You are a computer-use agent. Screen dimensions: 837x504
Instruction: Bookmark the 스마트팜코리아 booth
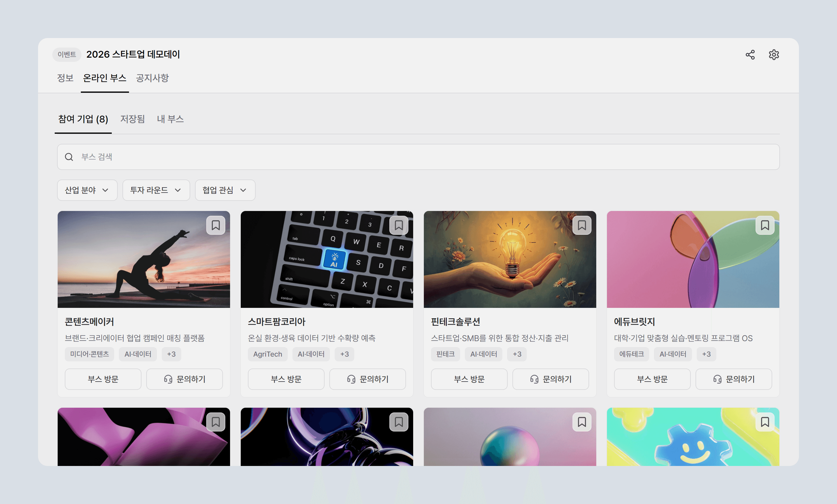click(x=399, y=225)
